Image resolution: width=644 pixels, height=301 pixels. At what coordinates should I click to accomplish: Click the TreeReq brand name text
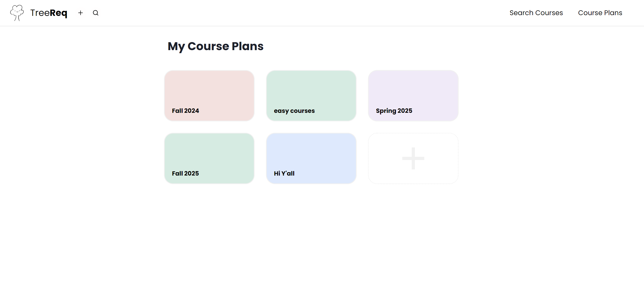coord(49,13)
